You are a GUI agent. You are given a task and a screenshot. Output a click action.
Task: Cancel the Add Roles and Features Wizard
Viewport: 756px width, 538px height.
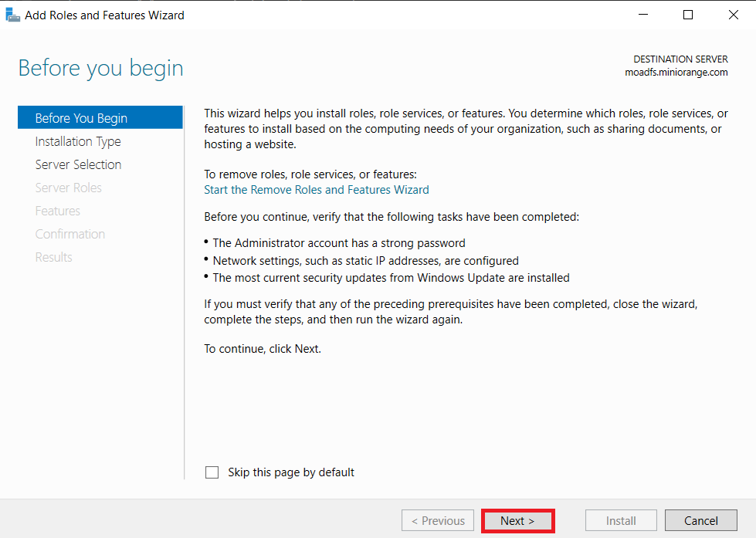(700, 520)
